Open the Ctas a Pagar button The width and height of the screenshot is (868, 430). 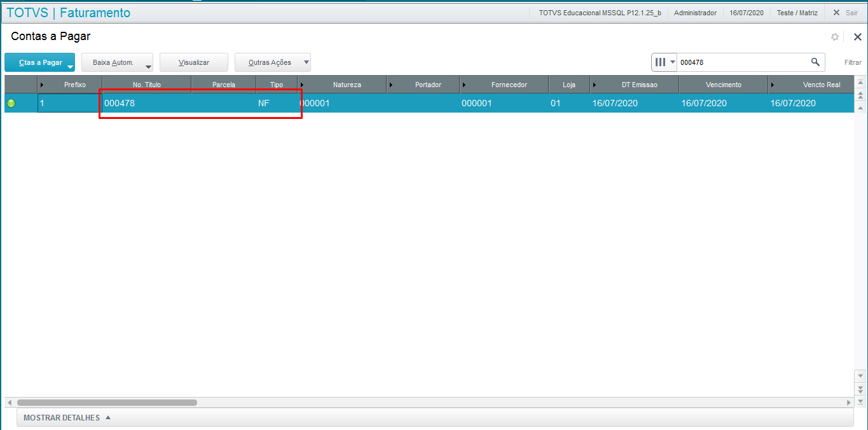pos(39,62)
